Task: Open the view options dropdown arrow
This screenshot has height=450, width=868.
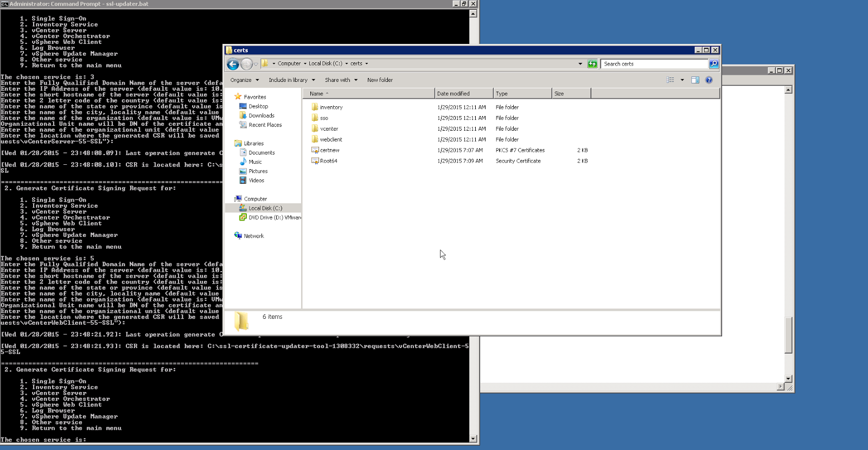Action: [682, 80]
